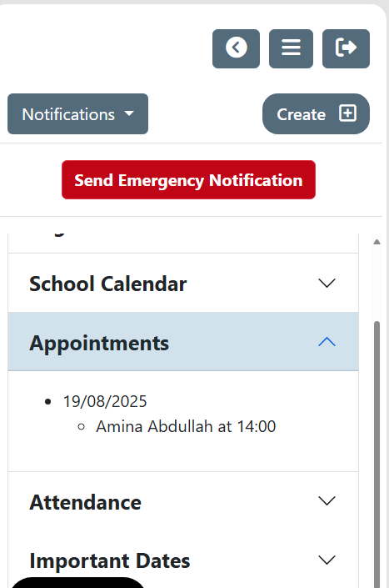Screen dimensions: 389x588
Task: Expand the School Calendar section
Action: (183, 283)
